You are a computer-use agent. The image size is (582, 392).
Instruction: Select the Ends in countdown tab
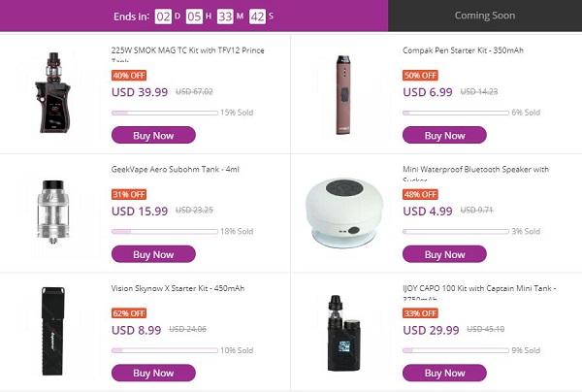point(194,16)
